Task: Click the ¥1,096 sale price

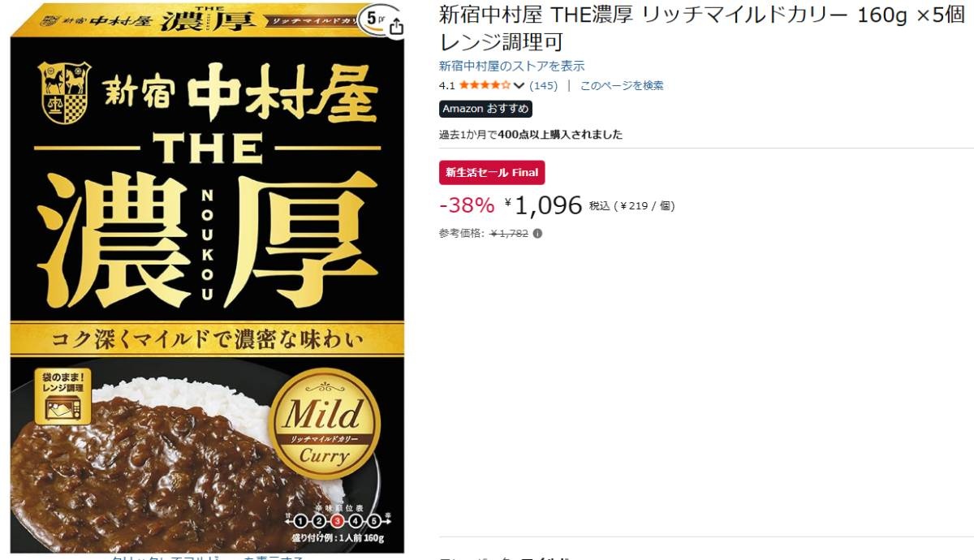Action: tap(543, 206)
